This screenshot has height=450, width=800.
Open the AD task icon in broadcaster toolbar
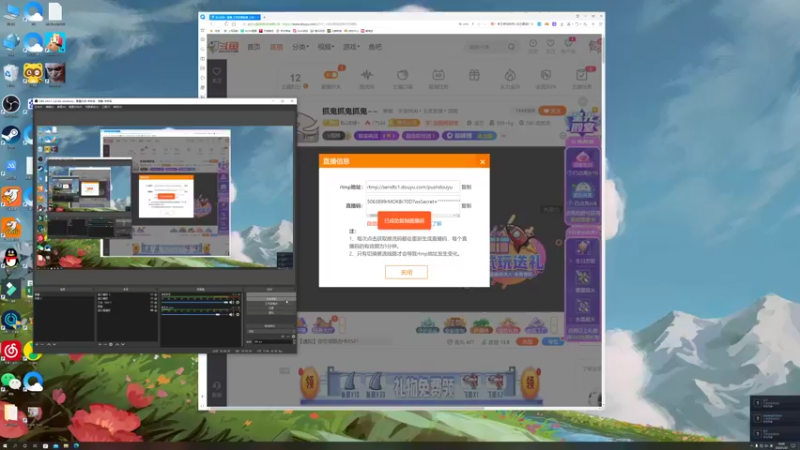click(x=438, y=76)
